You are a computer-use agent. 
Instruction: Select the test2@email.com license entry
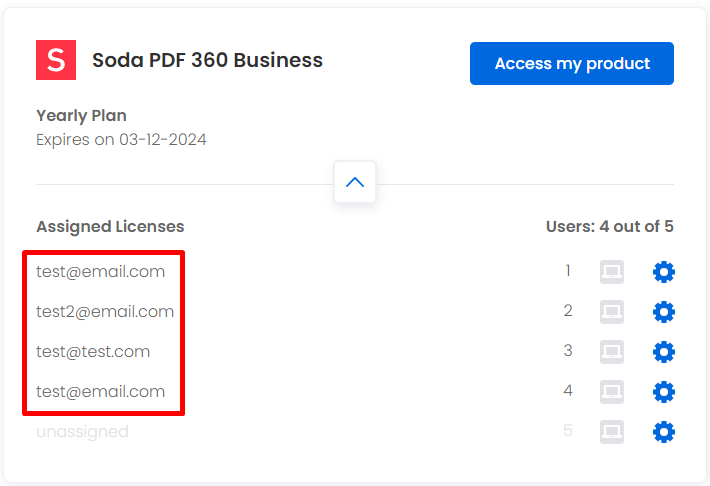point(105,312)
